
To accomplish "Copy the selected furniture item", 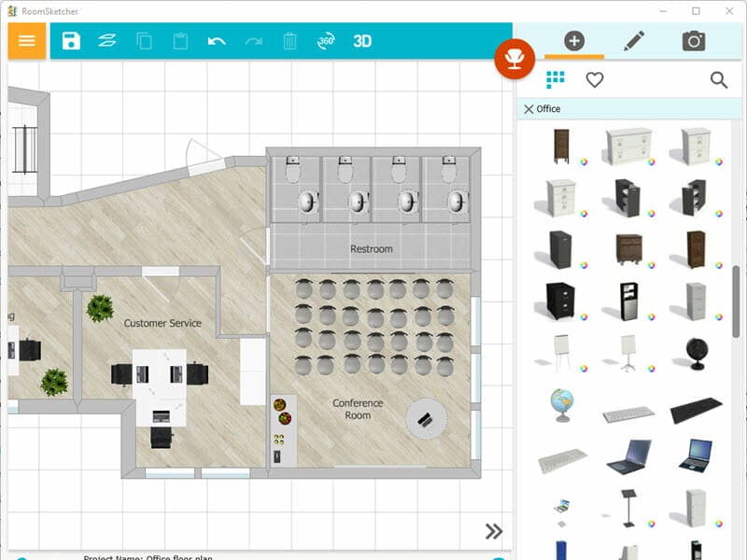I will click(x=143, y=41).
